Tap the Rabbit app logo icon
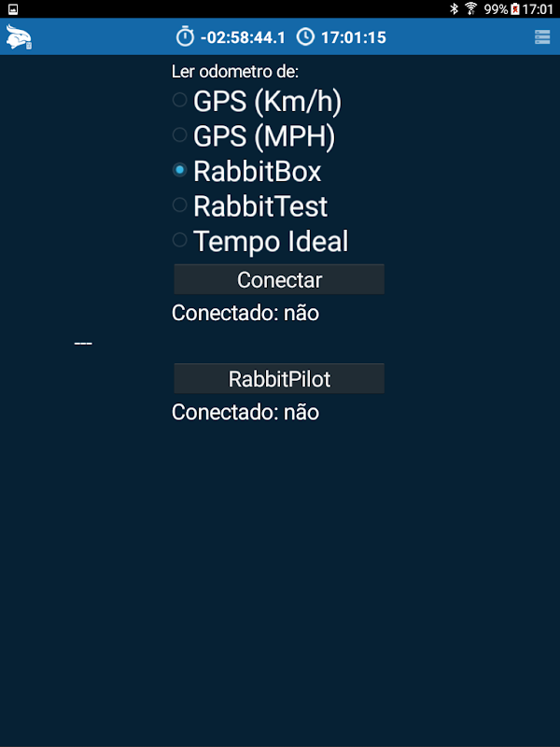The width and height of the screenshot is (560, 747). (x=18, y=37)
